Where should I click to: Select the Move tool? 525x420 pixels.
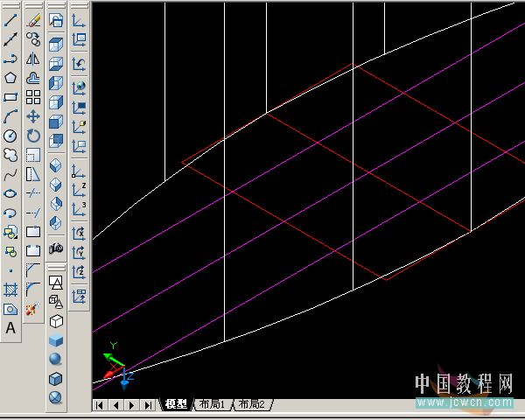click(x=33, y=116)
